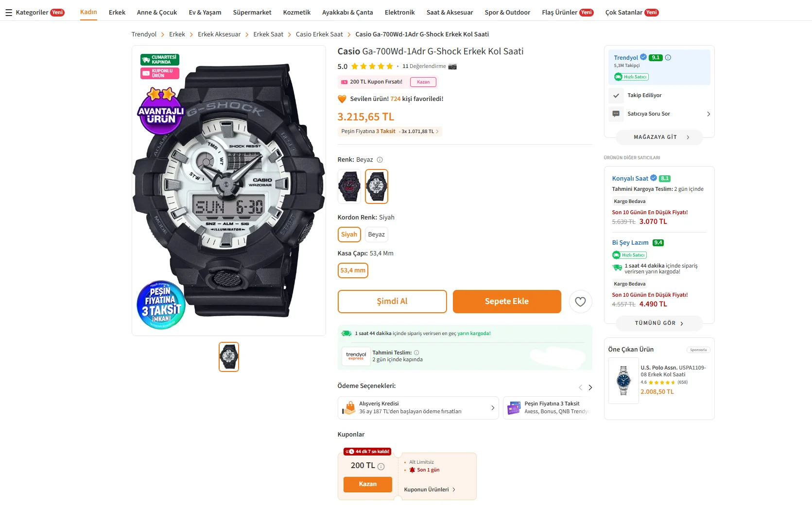812x505 pixels.
Task: Open the Elektronik category tab
Action: (400, 13)
